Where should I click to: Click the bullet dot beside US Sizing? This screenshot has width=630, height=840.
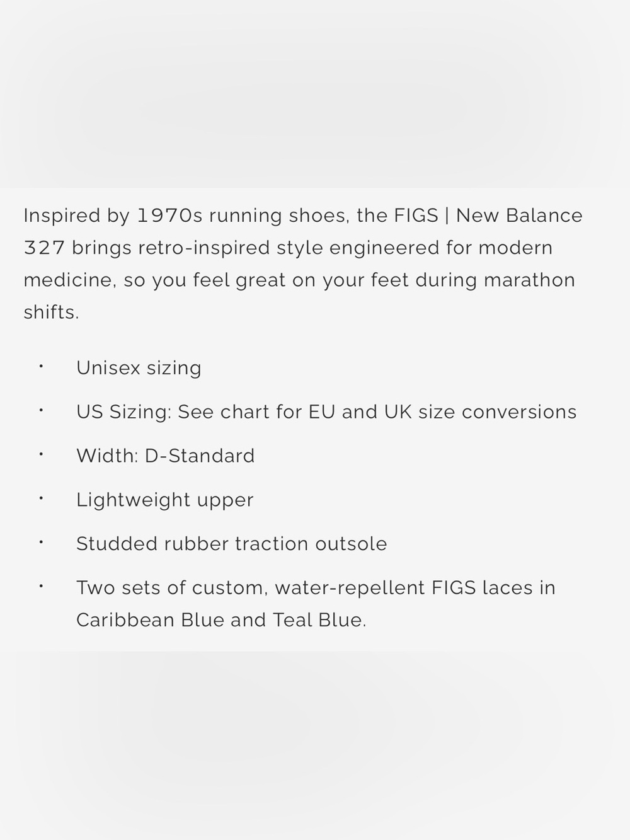[x=41, y=410]
